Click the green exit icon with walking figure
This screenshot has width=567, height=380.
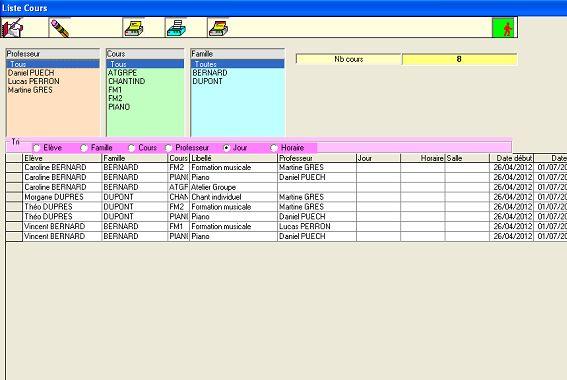[503, 28]
